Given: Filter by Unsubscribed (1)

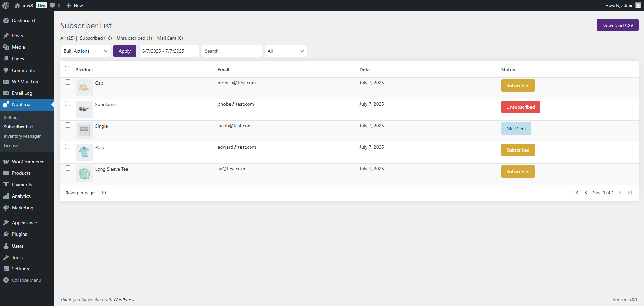Looking at the screenshot, I should (135, 38).
